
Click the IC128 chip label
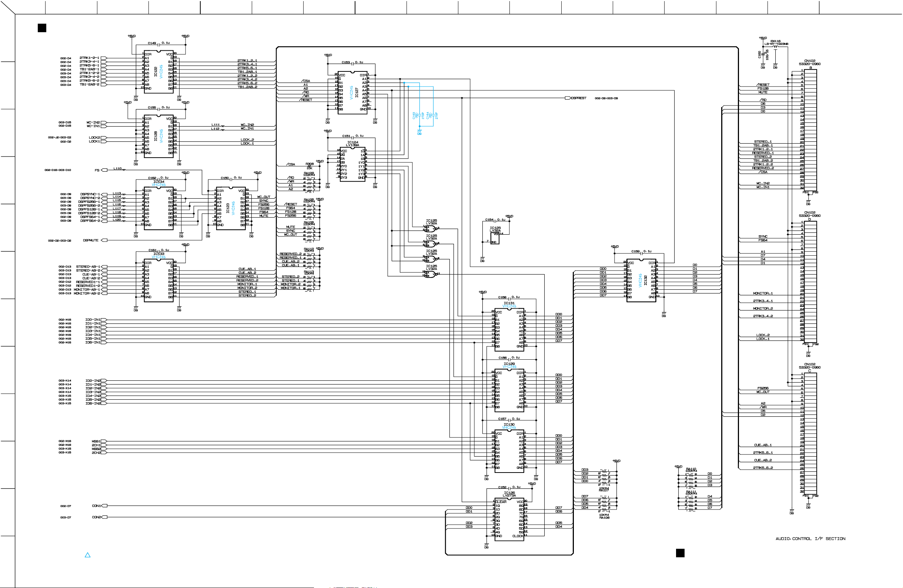[x=155, y=136]
